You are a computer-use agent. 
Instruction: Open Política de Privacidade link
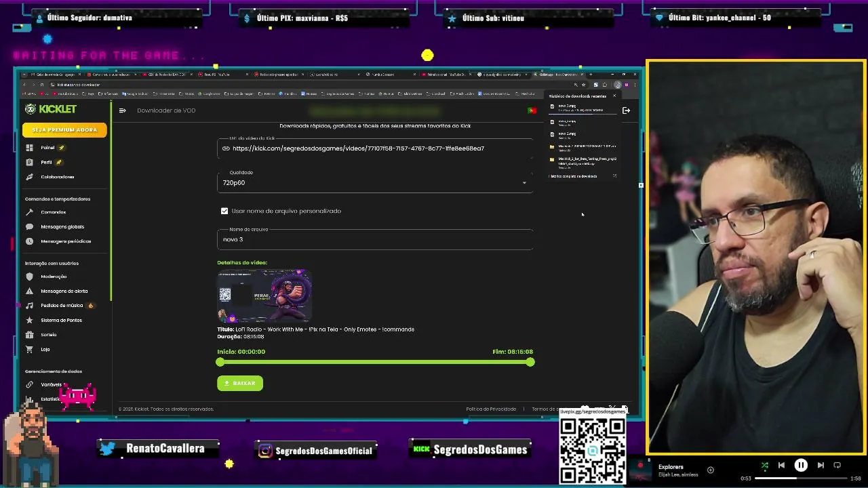(x=491, y=409)
